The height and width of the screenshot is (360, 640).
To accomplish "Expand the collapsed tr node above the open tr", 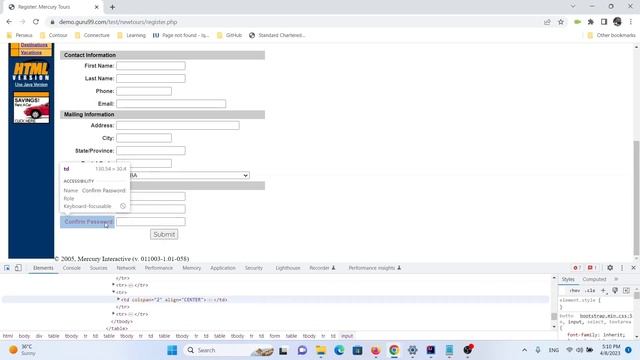I will tap(113, 285).
